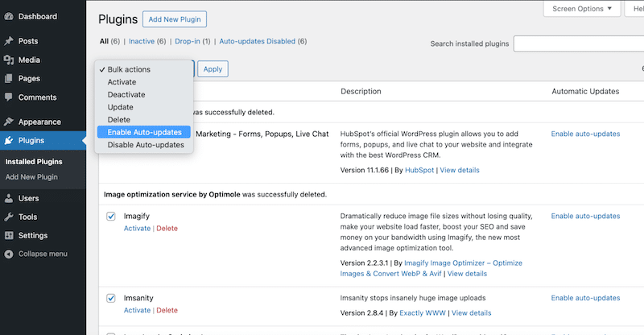The height and width of the screenshot is (335, 644).
Task: Click the Apply button
Action: pos(213,69)
